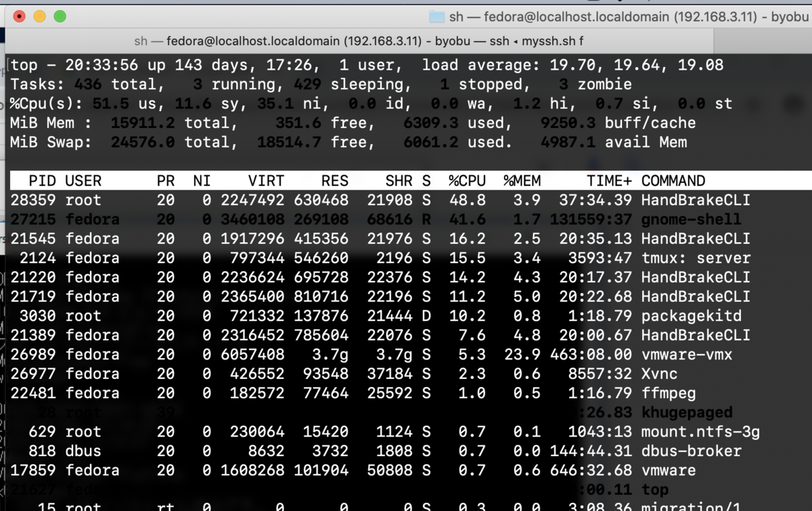Click the RES column header
The height and width of the screenshot is (511, 812).
(x=335, y=181)
